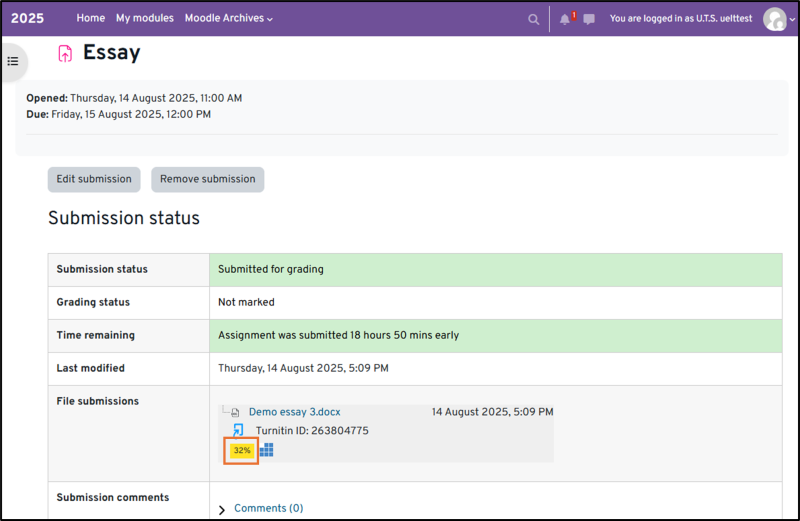Image resolution: width=800 pixels, height=521 pixels.
Task: Click the Turnitin submission icon
Action: 238,430
